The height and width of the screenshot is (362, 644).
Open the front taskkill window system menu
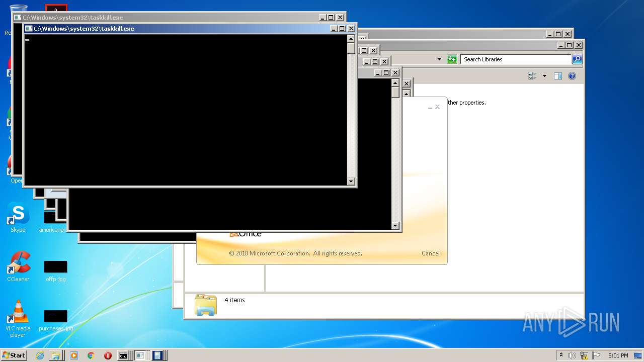(x=29, y=29)
